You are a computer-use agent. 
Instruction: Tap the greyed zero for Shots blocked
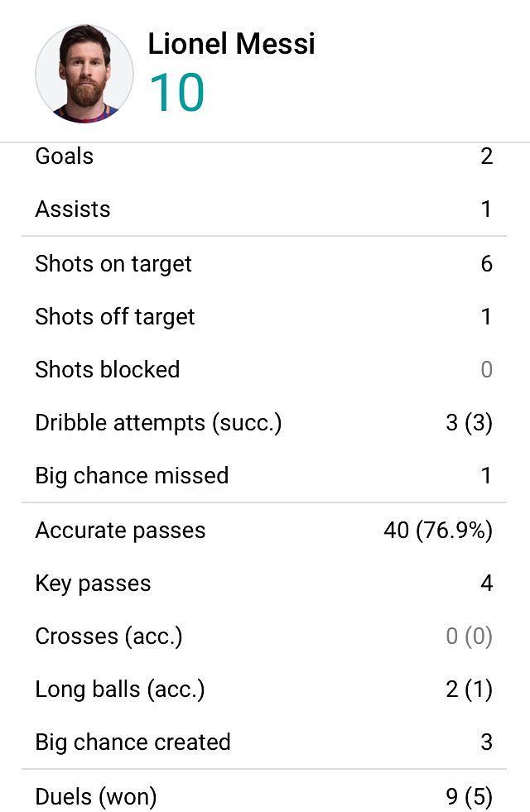pos(486,370)
